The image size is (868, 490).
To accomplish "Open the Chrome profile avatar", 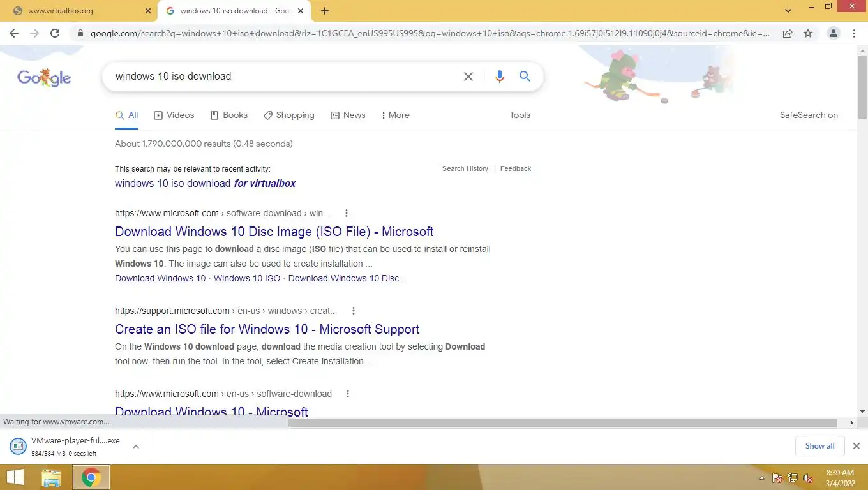I will [x=833, y=33].
